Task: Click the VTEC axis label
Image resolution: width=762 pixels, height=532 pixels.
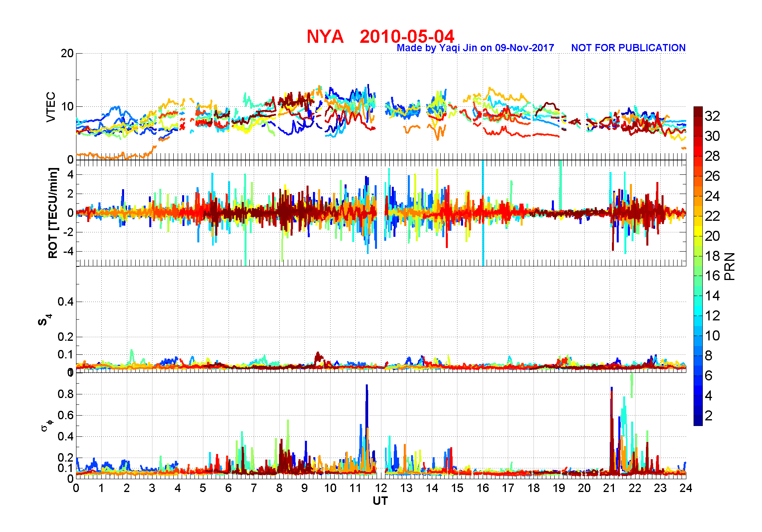Action: (51, 107)
